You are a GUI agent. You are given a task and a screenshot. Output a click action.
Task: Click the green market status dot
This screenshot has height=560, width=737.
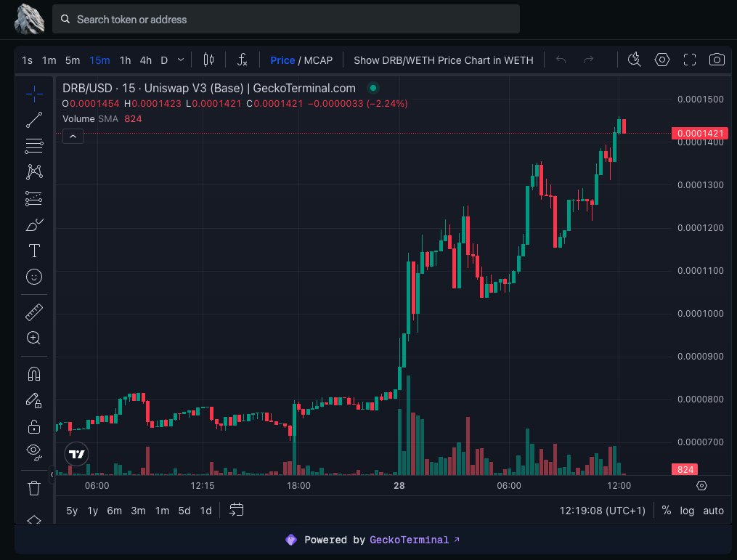372,88
